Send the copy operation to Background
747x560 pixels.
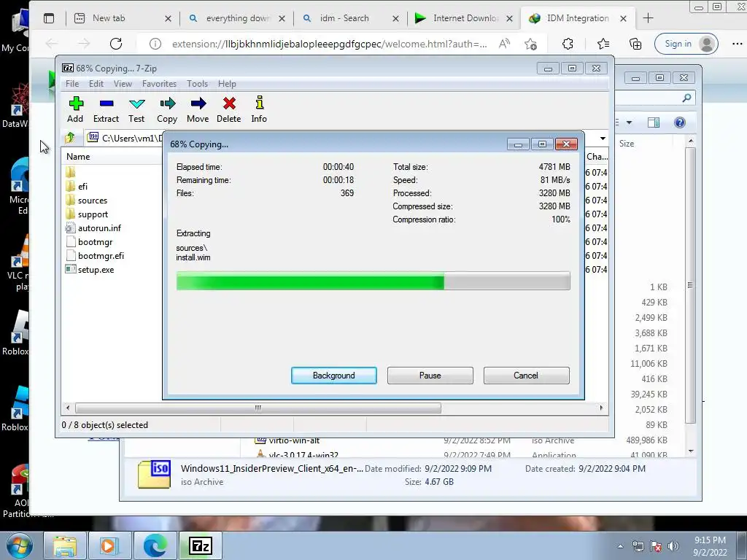coord(334,376)
